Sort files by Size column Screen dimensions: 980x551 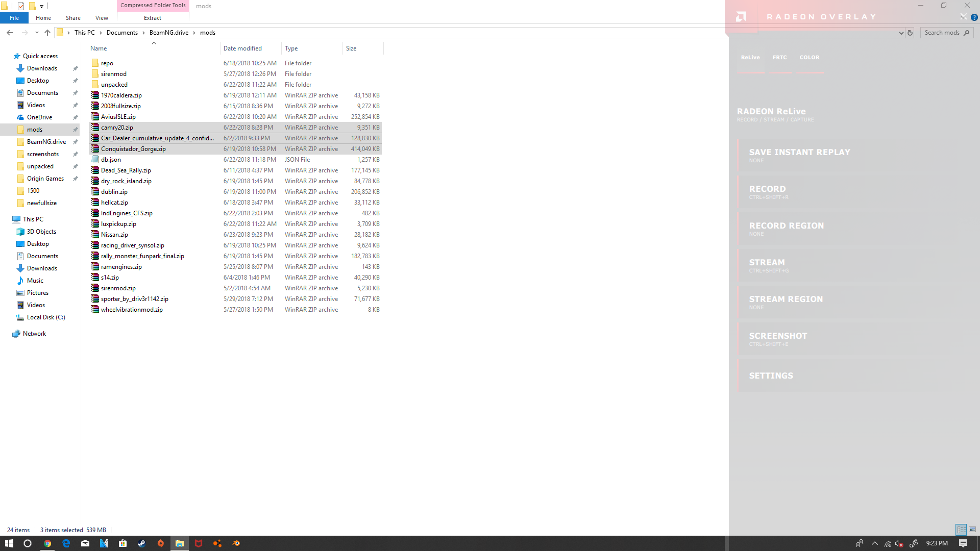coord(362,48)
